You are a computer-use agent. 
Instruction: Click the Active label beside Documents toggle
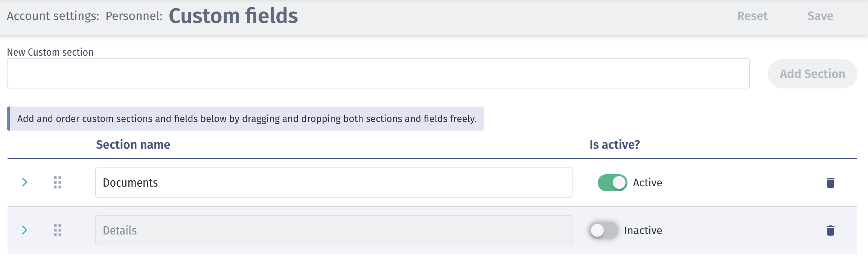pos(647,183)
